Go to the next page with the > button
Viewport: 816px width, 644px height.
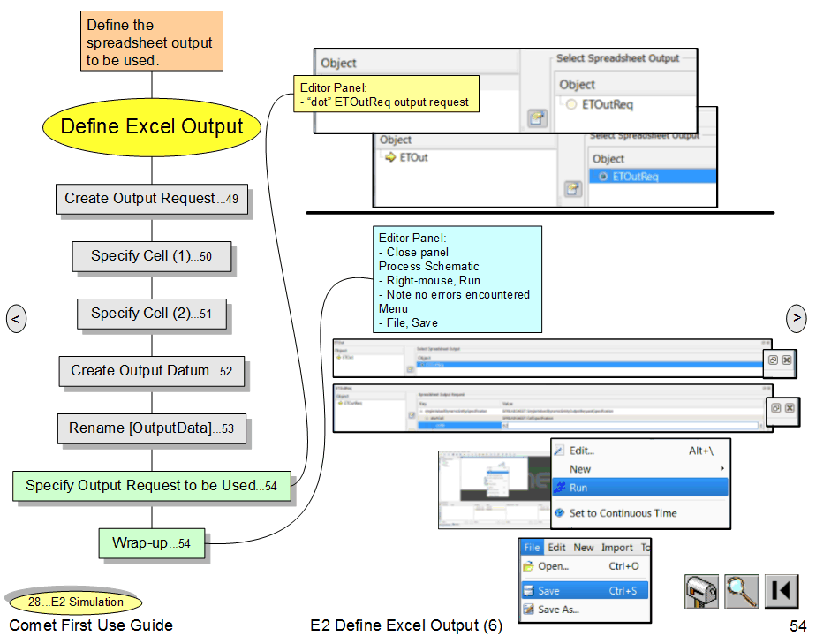[x=797, y=317]
